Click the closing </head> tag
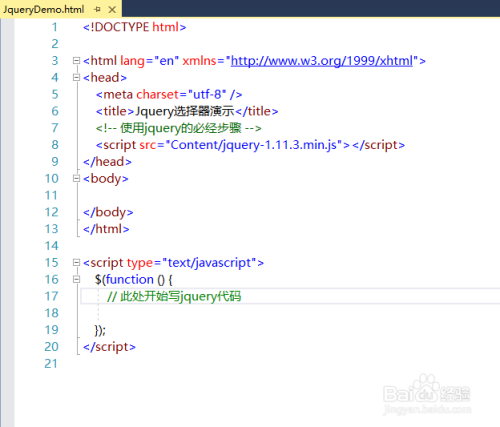The width and height of the screenshot is (500, 427). 107,162
